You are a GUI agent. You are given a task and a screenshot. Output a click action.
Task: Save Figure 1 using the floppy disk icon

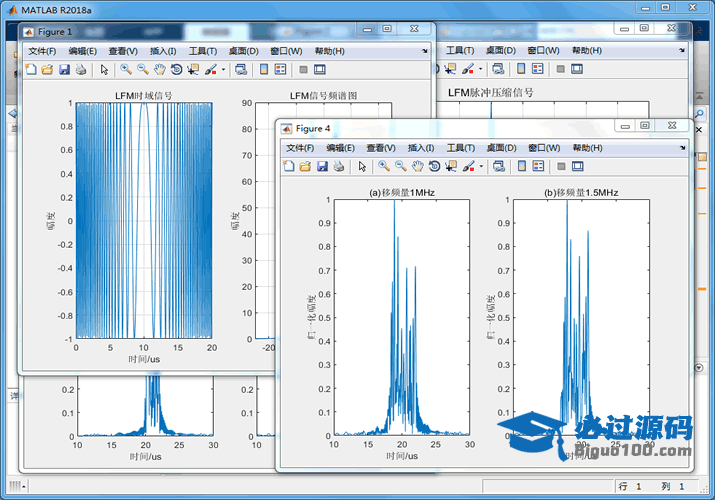[64, 70]
